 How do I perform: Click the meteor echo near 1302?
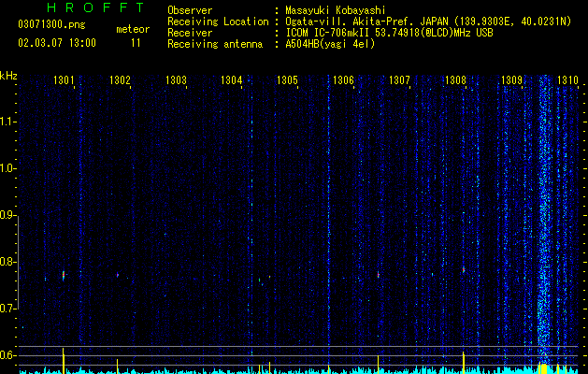click(x=118, y=275)
